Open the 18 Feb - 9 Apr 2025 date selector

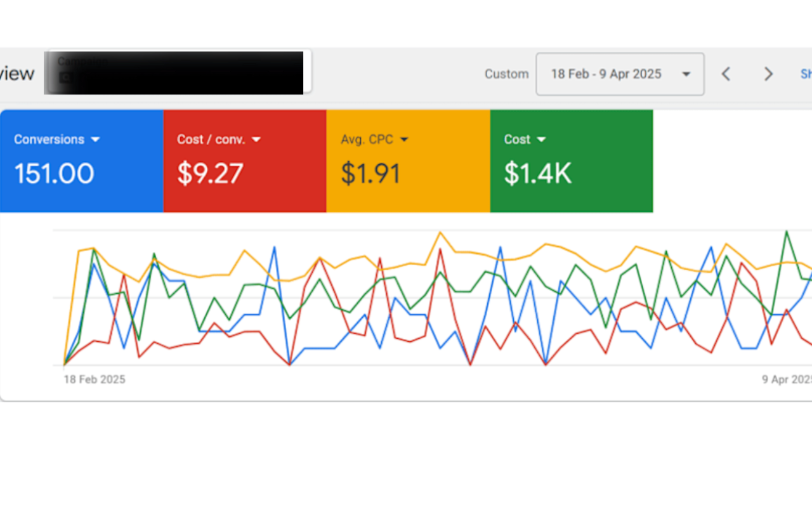606,74
